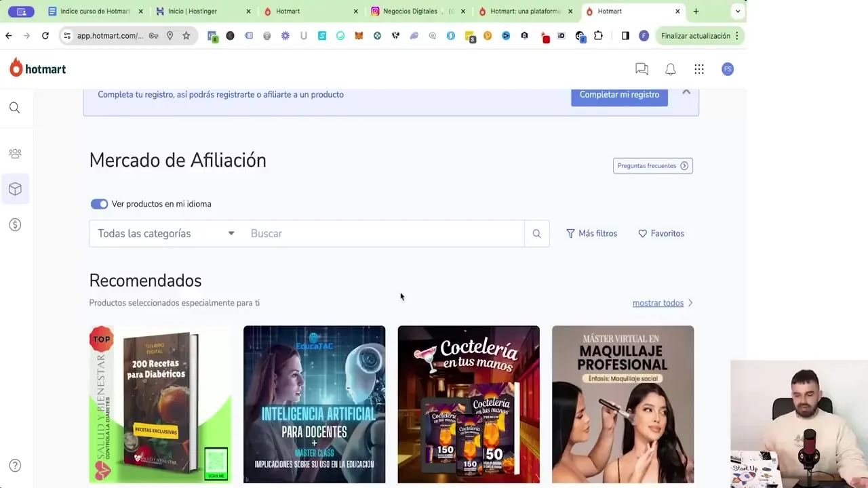Open the FS user profile avatar
Screen dimensions: 868x488
click(x=728, y=69)
